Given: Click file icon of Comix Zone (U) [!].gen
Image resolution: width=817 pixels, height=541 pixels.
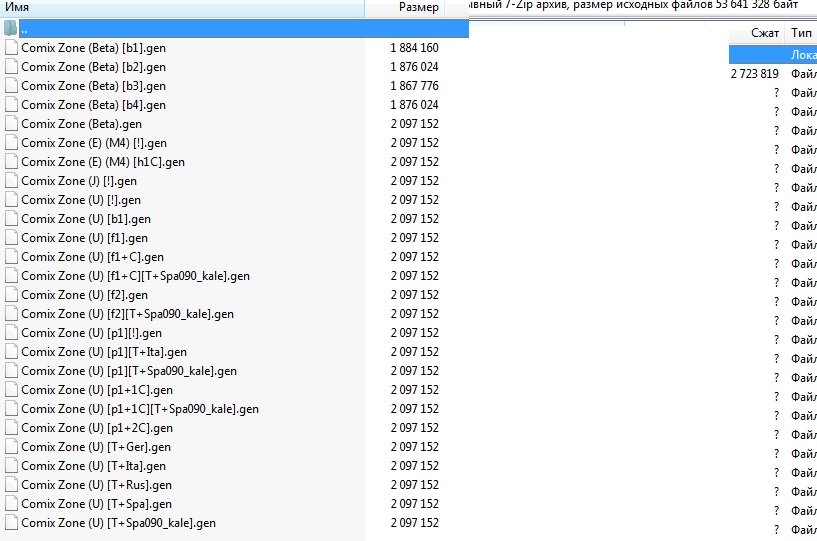Looking at the screenshot, I should pos(11,200).
